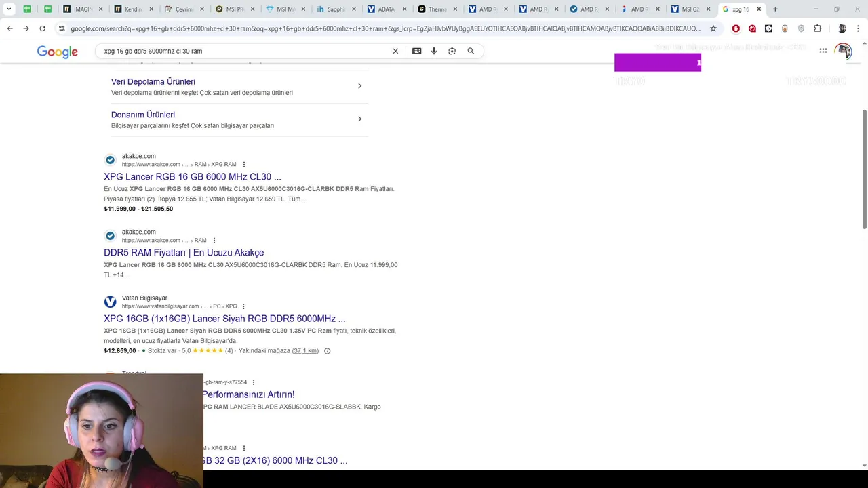
Task: Show info icon next to nearby store
Action: click(327, 351)
